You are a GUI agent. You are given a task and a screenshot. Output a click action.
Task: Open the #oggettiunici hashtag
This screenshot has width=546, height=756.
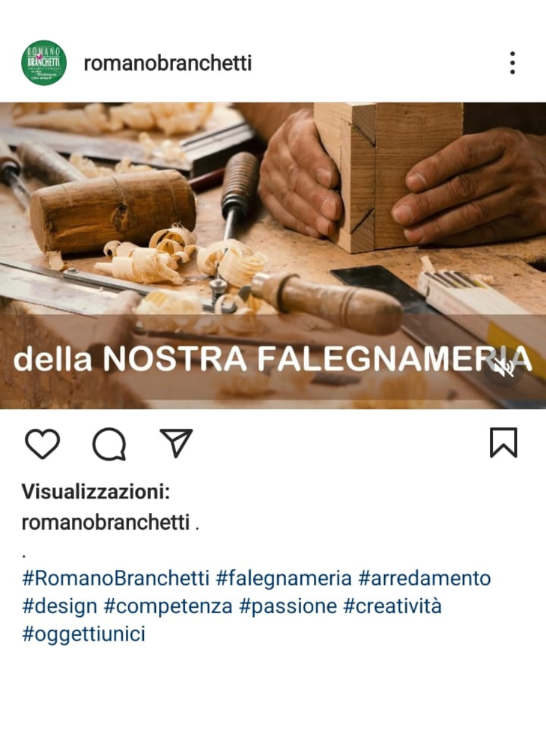83,634
